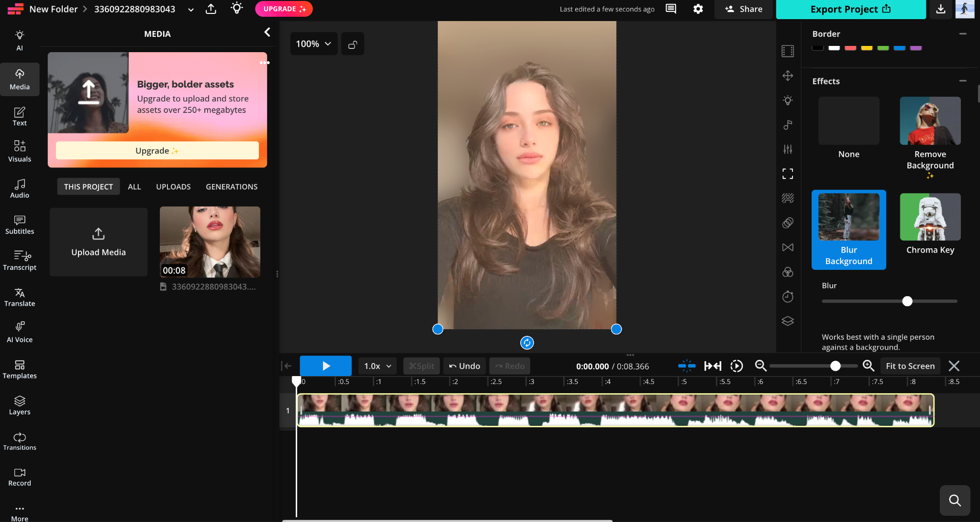Click the Fit to Screen button
The width and height of the screenshot is (980, 522).
(910, 366)
